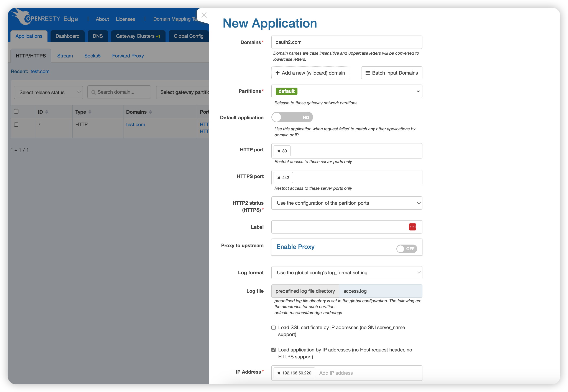Select the Stream sub-tab
The width and height of the screenshot is (568, 392).
tap(65, 56)
